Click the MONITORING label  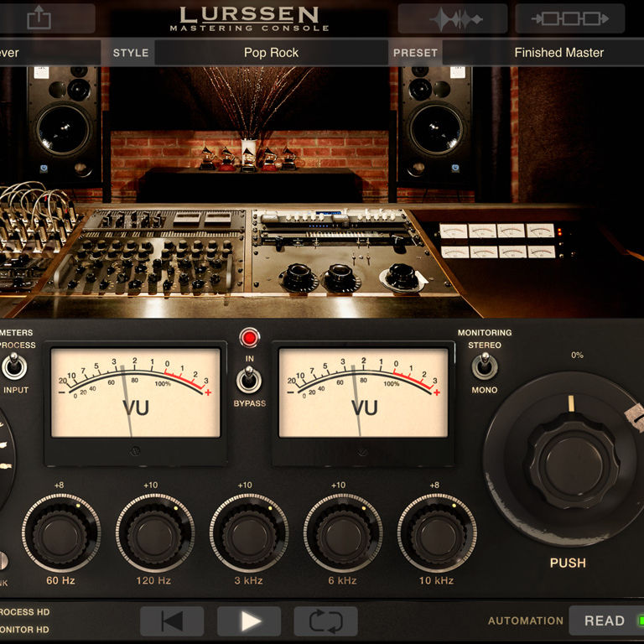pyautogui.click(x=485, y=333)
